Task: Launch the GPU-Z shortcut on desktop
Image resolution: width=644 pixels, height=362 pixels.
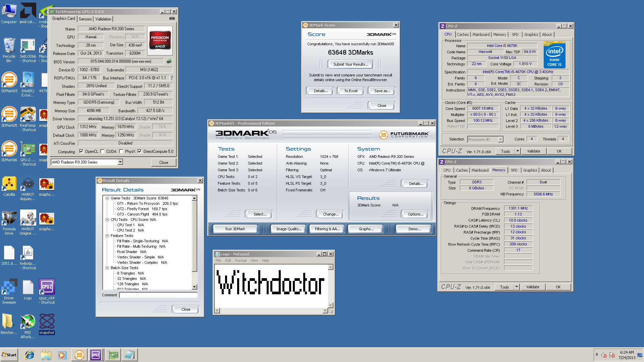Action: point(28,154)
